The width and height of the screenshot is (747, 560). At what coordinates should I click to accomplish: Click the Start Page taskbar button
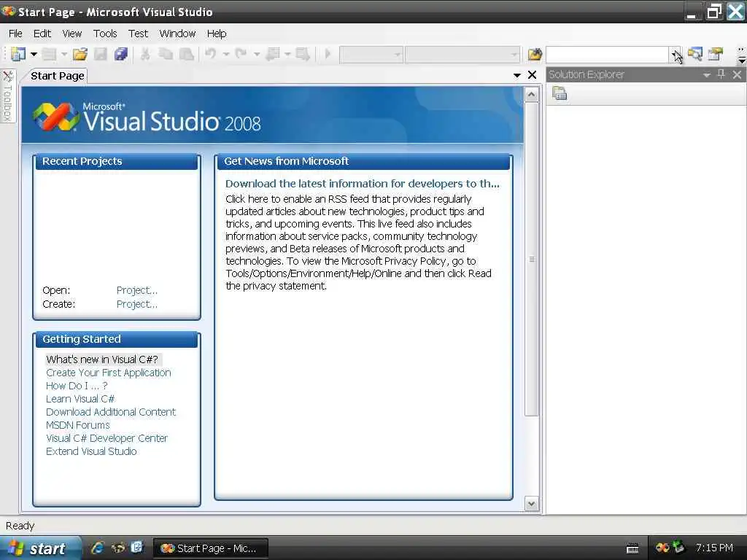tap(210, 548)
